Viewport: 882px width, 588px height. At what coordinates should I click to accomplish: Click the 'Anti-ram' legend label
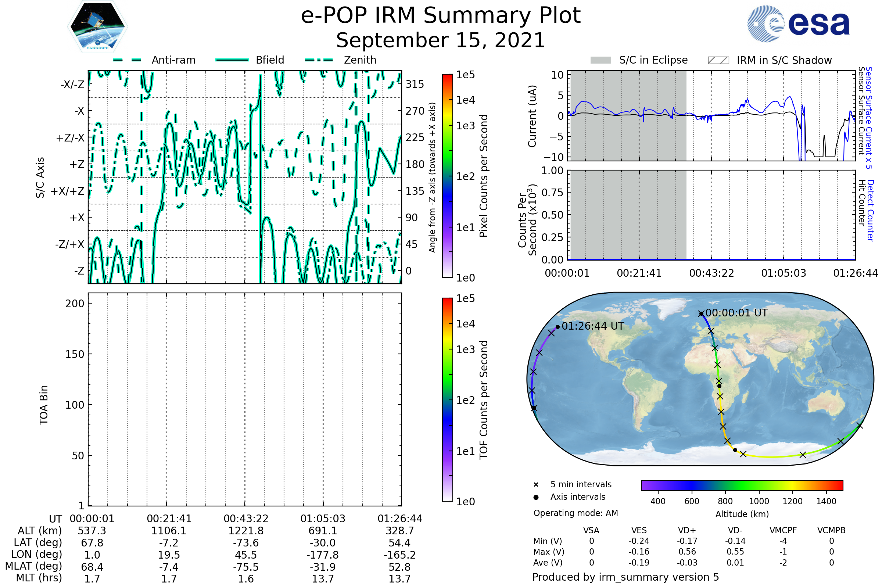coord(173,60)
